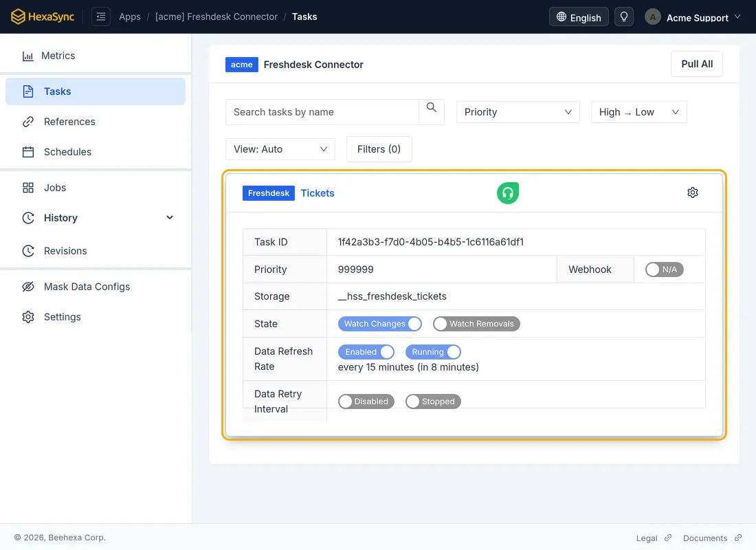
Task: Open task settings gear on Tickets card
Action: 693,192
